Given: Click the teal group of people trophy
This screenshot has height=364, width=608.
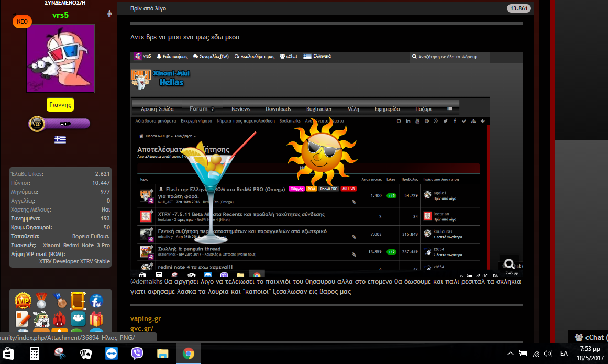Looking at the screenshot, I should 78,319.
